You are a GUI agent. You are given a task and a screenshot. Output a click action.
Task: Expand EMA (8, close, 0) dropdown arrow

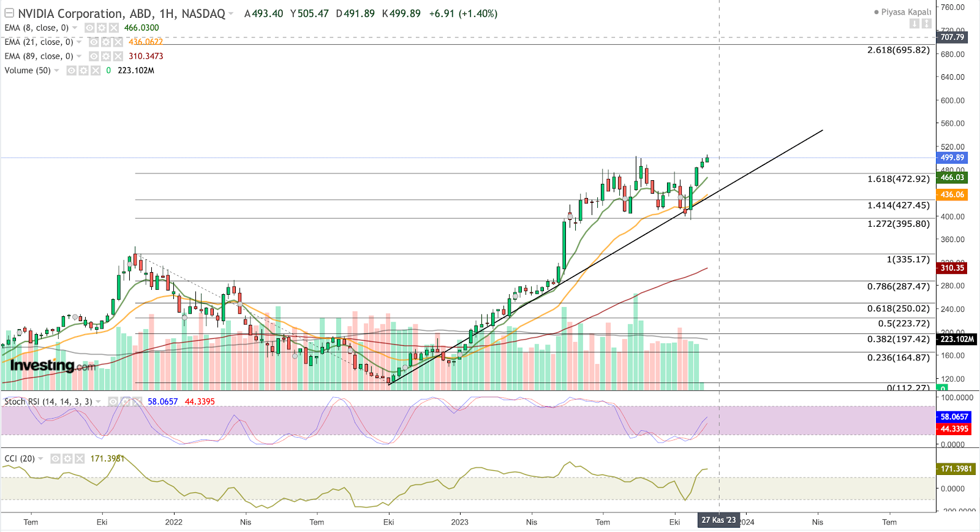[75, 28]
